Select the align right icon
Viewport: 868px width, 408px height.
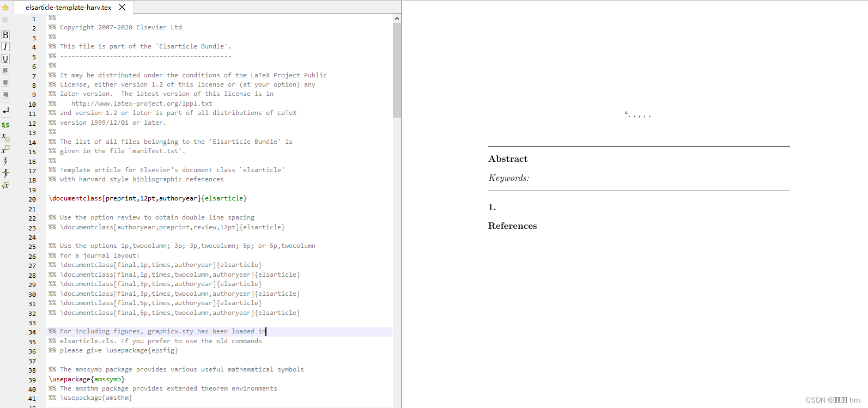5,95
